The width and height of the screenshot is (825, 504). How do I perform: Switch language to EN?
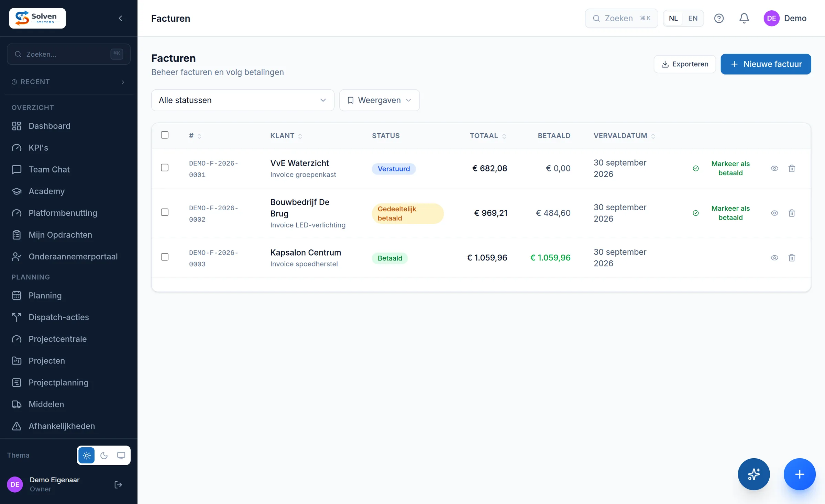[x=693, y=18]
